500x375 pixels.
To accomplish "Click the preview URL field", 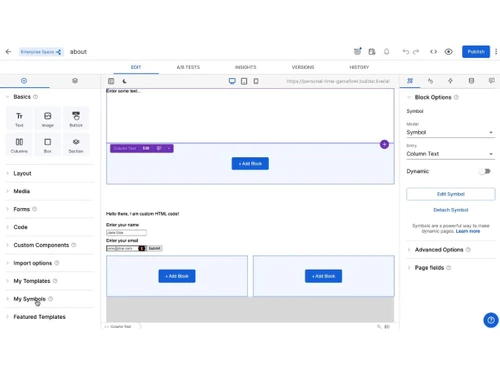I will tap(338, 81).
